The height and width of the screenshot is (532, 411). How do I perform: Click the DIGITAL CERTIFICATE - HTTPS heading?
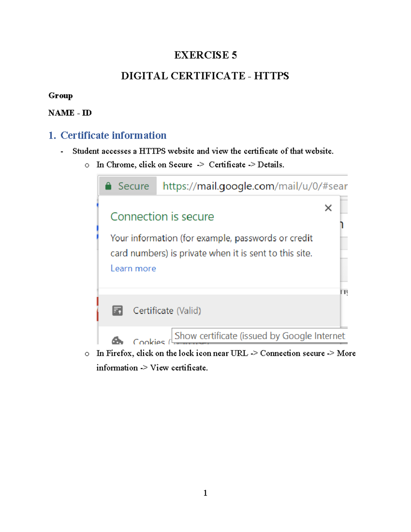(205, 76)
